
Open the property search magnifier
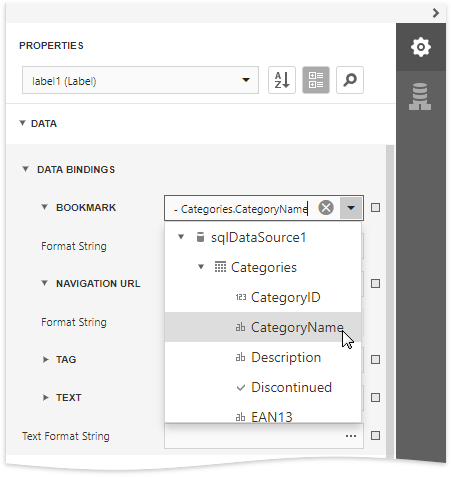coord(350,80)
